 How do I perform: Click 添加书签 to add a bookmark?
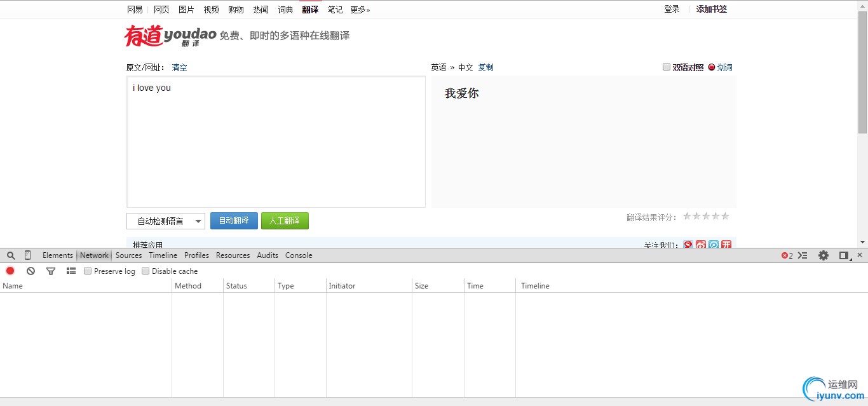(x=712, y=9)
